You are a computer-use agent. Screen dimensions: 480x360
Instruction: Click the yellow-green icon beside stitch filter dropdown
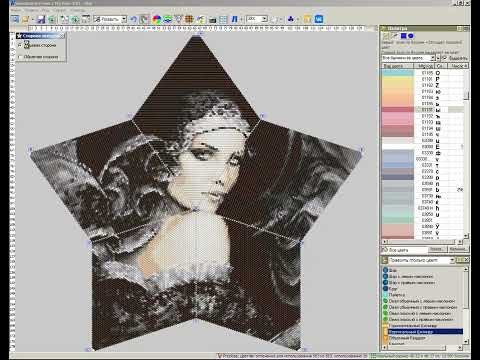coord(459,260)
